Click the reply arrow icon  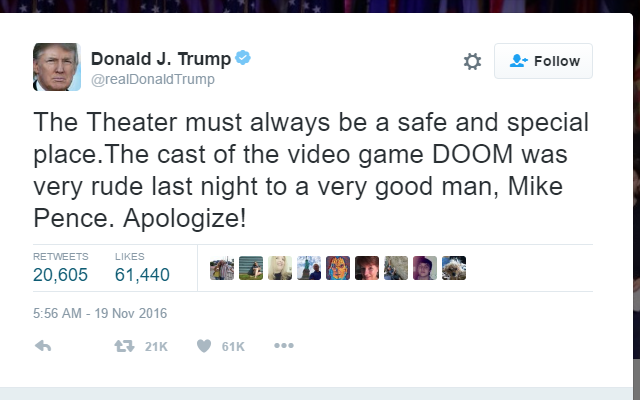tap(43, 346)
